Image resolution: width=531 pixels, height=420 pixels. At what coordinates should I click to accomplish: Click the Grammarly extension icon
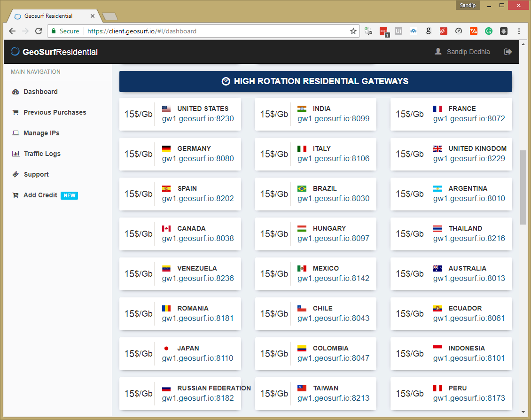tap(488, 31)
